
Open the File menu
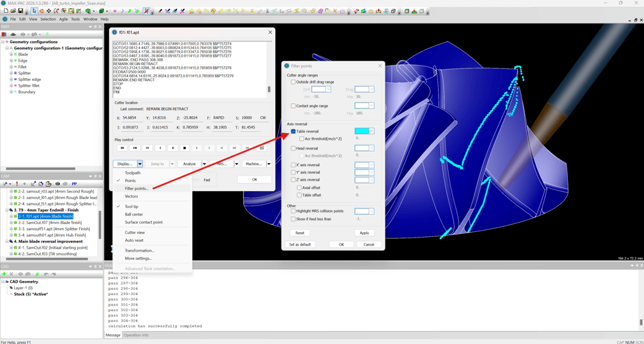(x=13, y=19)
